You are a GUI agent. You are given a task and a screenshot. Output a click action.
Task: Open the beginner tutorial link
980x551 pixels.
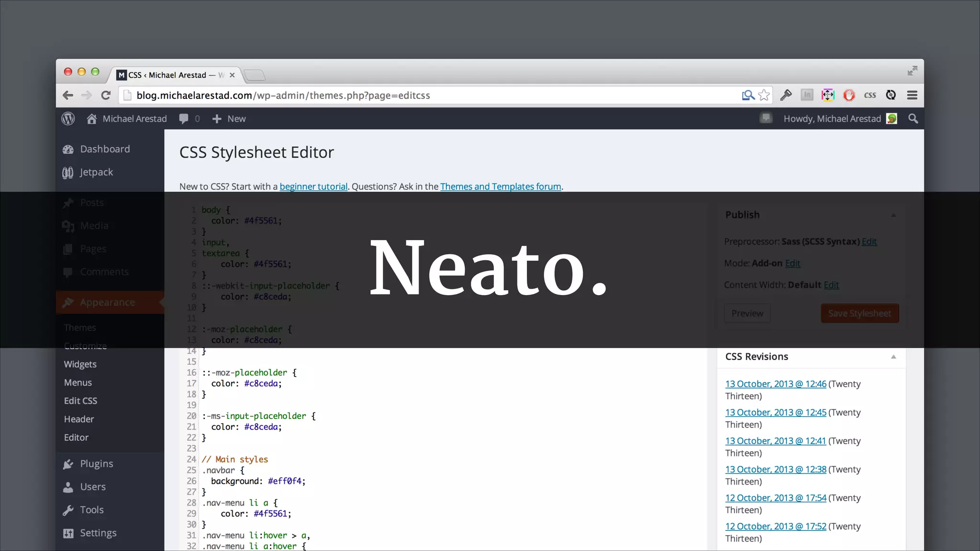click(x=313, y=187)
